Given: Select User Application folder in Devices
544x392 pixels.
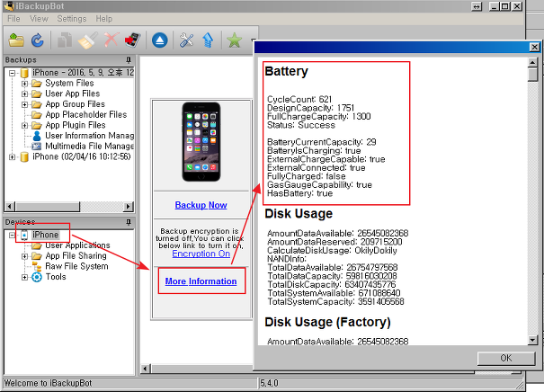Looking at the screenshot, I should point(77,245).
